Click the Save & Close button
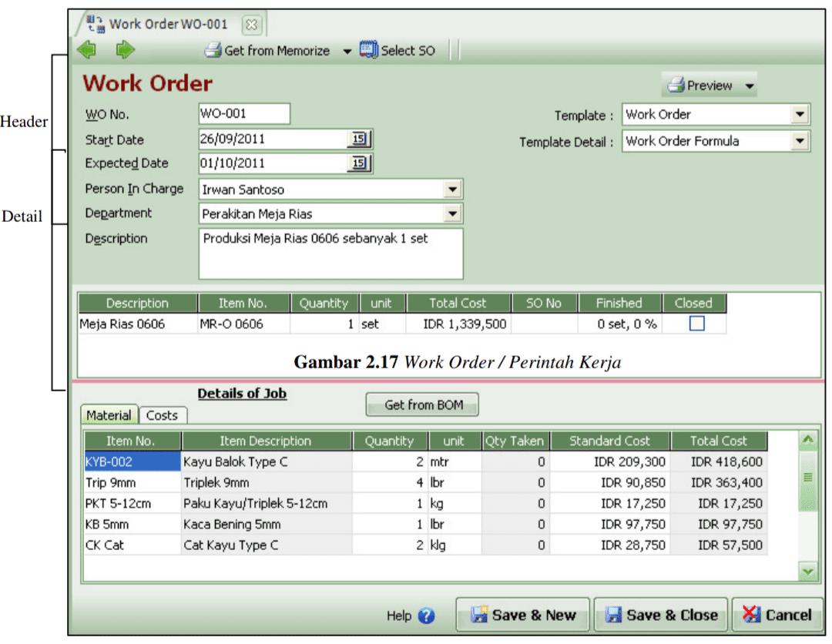This screenshot has width=832, height=644. tap(660, 615)
